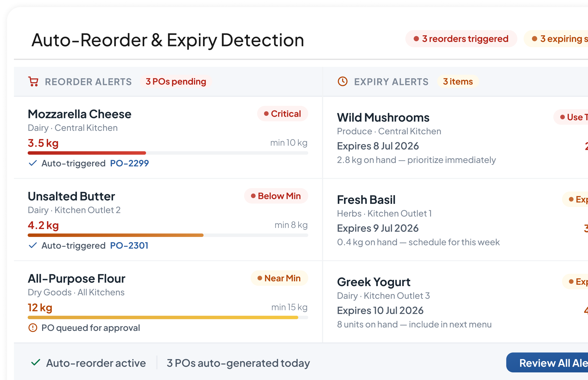
Task: Click the green checkmark beside Auto-reorder active
Action: (x=36, y=363)
